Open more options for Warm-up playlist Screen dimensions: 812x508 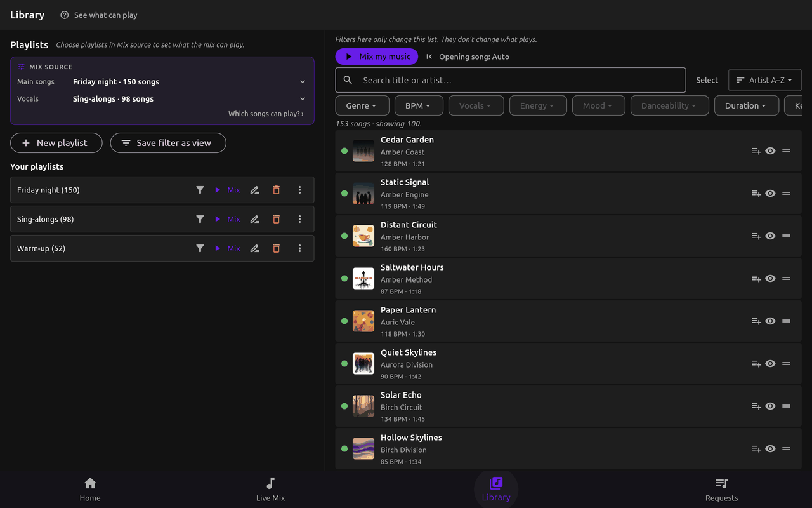click(300, 248)
